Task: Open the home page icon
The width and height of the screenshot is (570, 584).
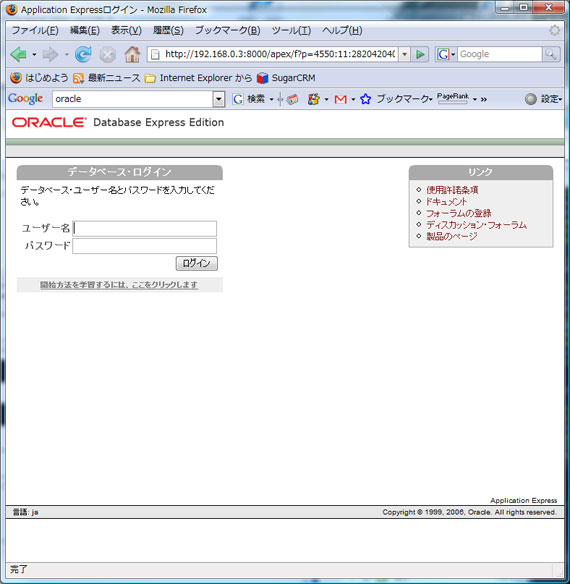Action: tap(132, 54)
